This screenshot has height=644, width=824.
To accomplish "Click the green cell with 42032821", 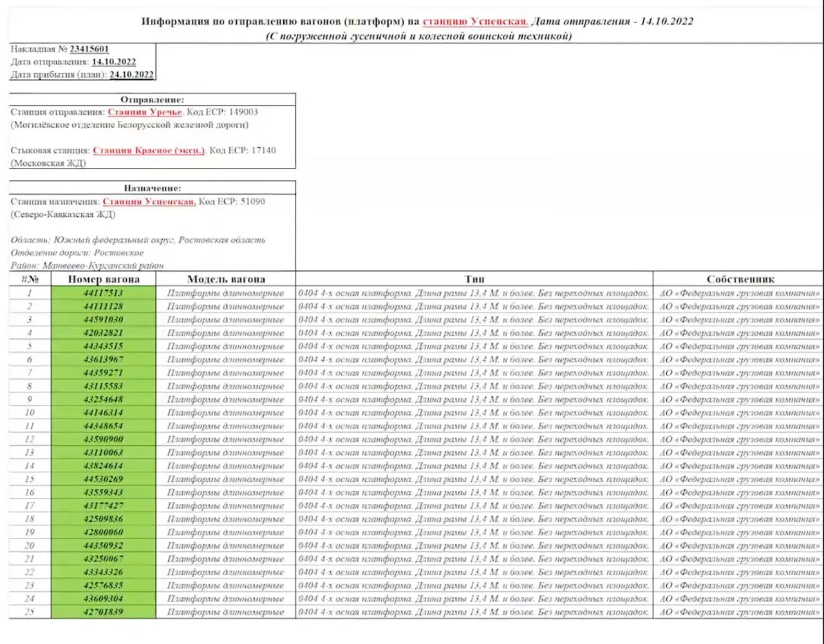I will click(x=105, y=333).
